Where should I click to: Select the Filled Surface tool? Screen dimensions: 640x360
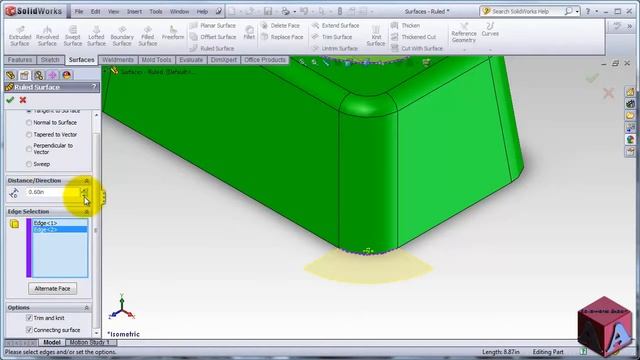point(147,36)
